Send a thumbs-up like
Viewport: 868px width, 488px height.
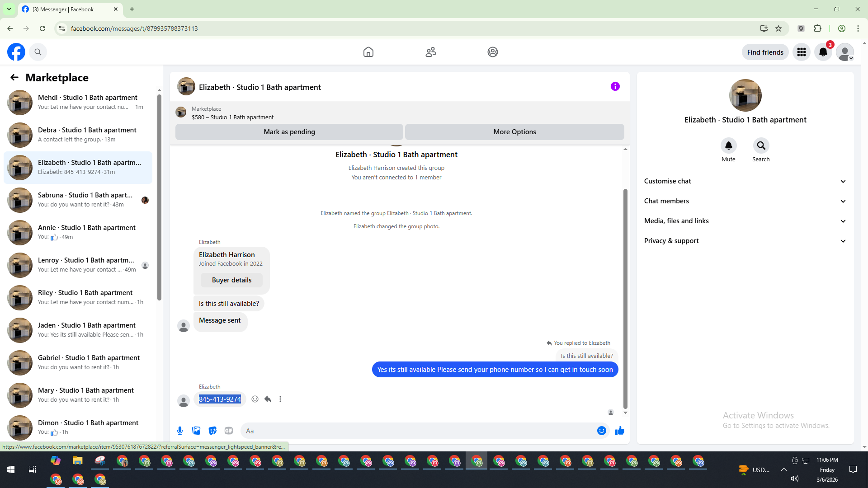pos(619,431)
